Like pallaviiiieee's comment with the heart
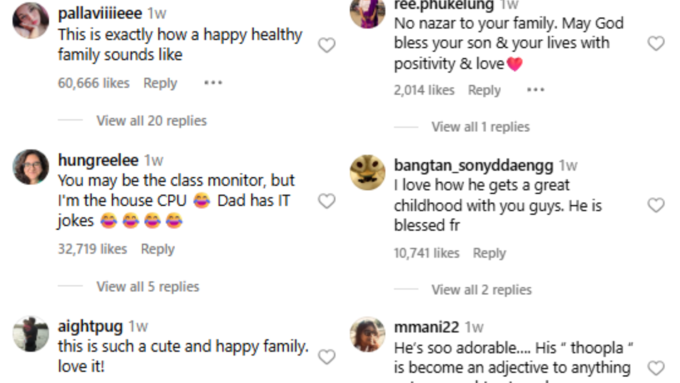The height and width of the screenshot is (383, 680). point(327,45)
